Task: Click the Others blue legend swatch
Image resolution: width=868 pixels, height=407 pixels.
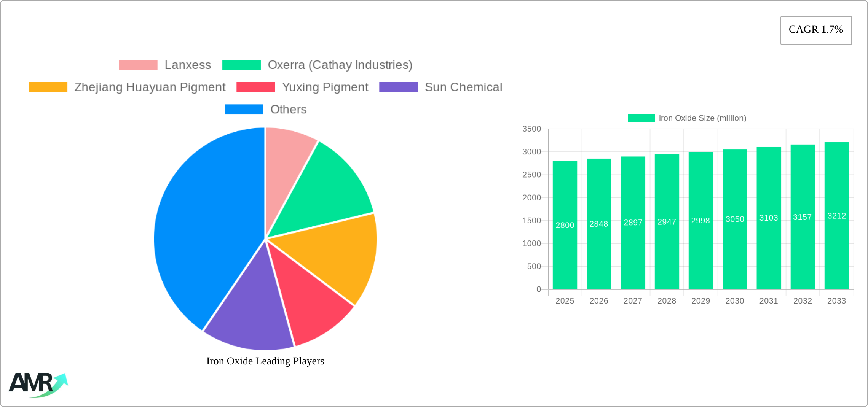Action: click(x=244, y=110)
